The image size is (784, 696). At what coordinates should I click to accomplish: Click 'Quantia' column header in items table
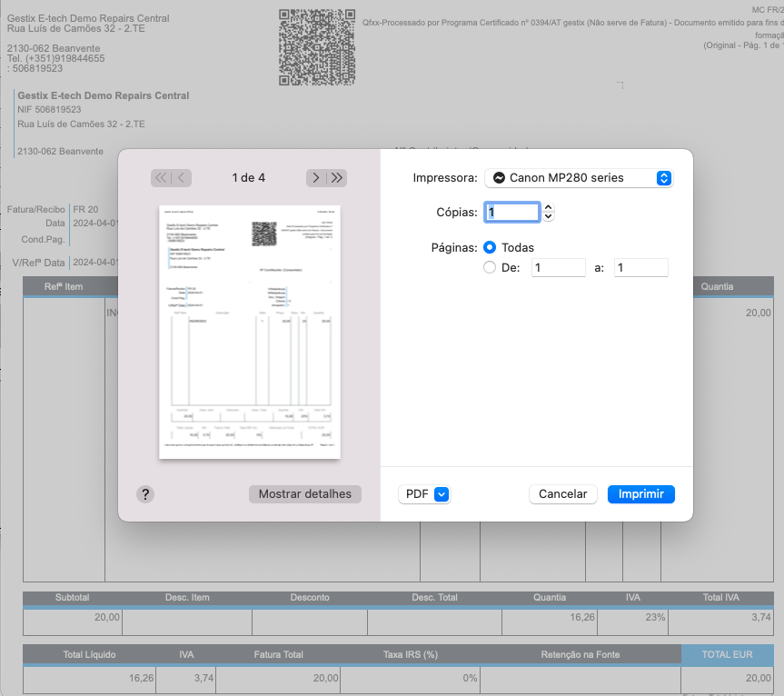pos(717,286)
